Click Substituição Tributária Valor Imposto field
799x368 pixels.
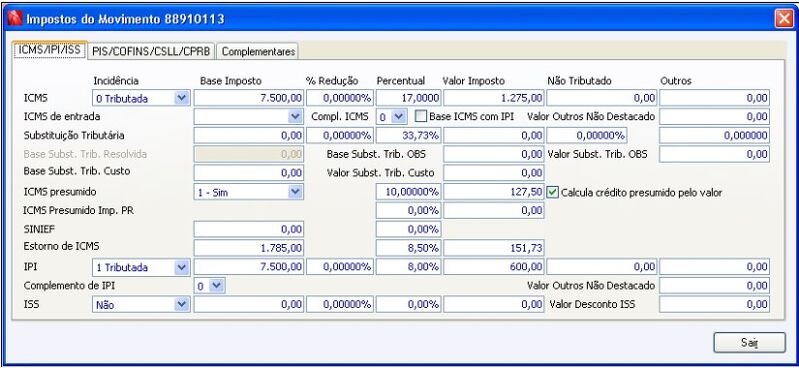(x=494, y=136)
